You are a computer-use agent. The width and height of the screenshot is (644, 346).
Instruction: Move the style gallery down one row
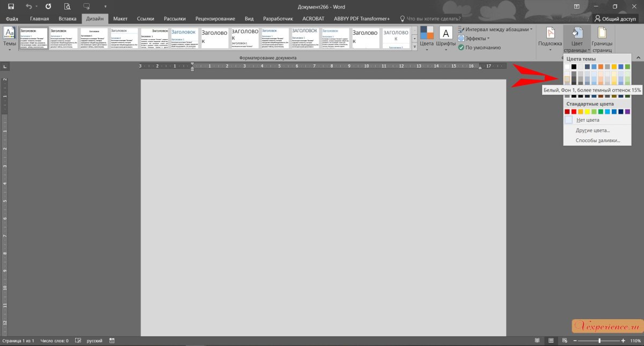(x=414, y=38)
